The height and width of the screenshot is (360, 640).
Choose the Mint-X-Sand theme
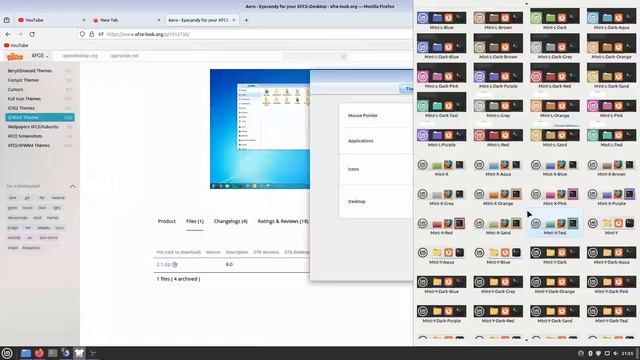[498, 226]
